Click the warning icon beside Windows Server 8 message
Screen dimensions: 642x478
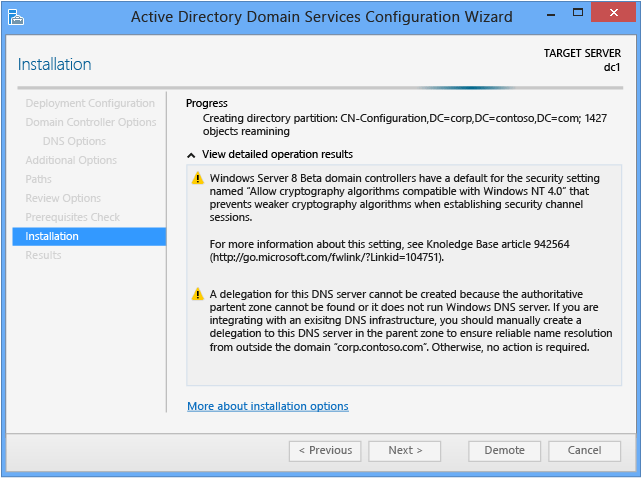(x=197, y=178)
